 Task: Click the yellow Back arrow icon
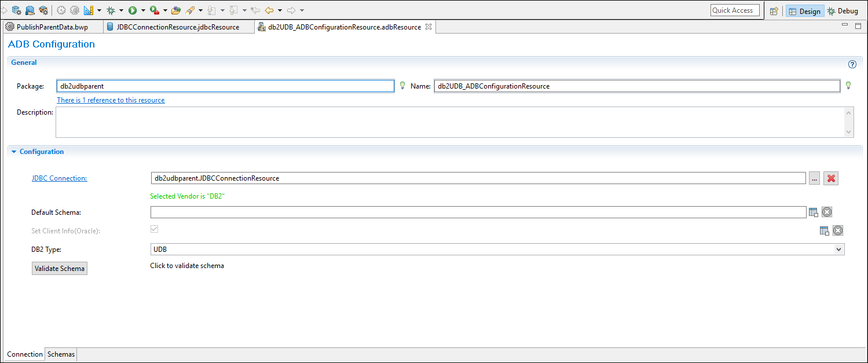coord(269,10)
